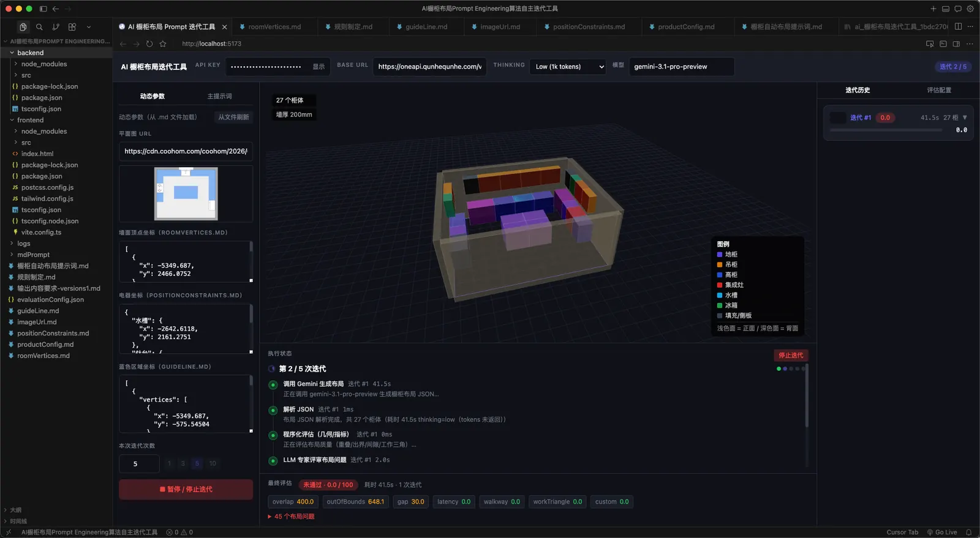Open the Extensions view icon
This screenshot has width=980, height=538.
click(x=72, y=27)
